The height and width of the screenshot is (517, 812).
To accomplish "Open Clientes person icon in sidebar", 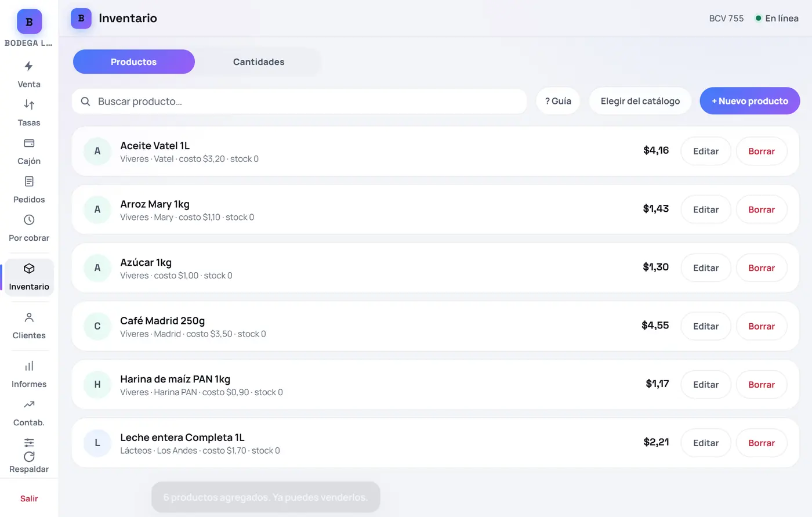I will [x=29, y=317].
